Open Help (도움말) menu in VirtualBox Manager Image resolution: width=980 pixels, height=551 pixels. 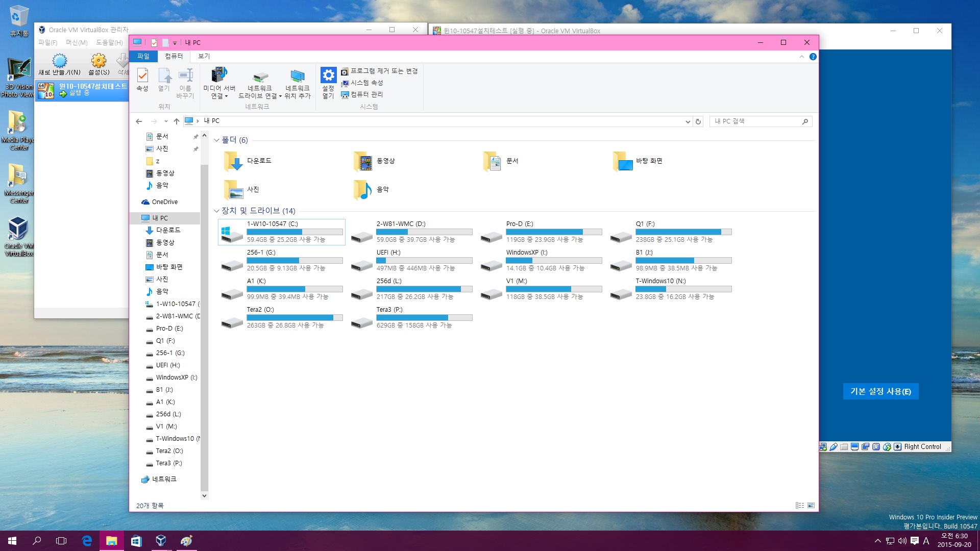pos(109,42)
